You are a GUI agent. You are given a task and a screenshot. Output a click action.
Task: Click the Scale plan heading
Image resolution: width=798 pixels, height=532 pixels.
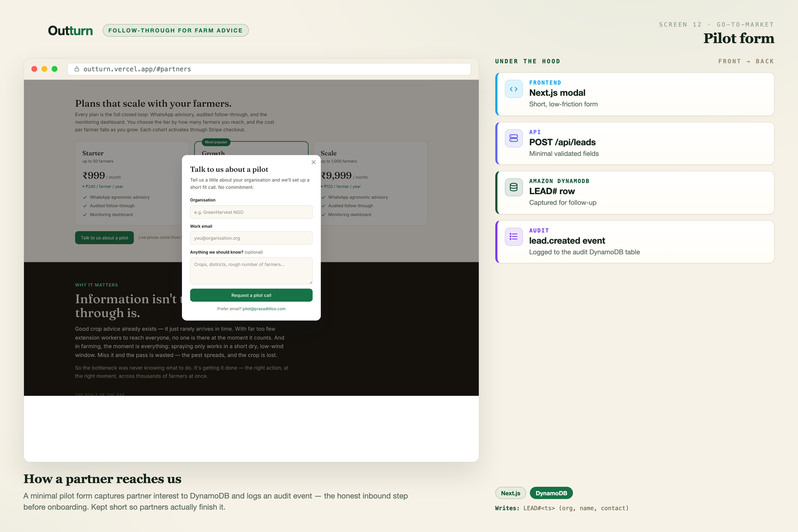click(x=328, y=153)
